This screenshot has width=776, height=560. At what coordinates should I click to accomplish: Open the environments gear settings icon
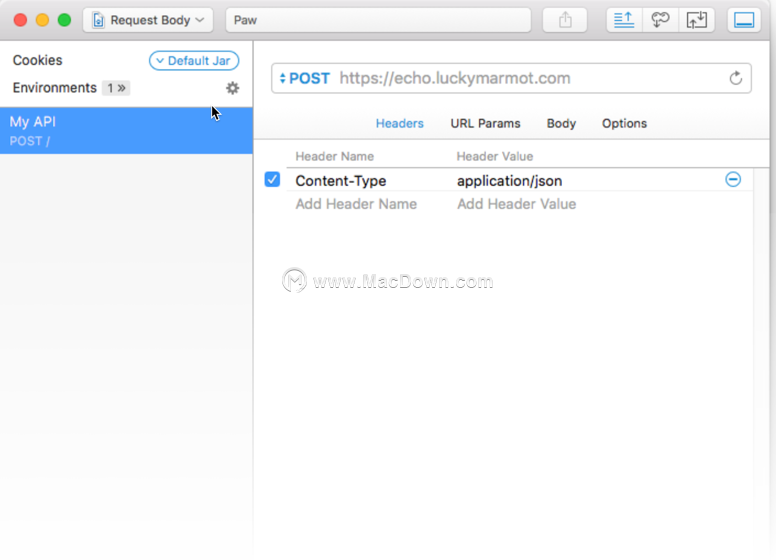[232, 88]
